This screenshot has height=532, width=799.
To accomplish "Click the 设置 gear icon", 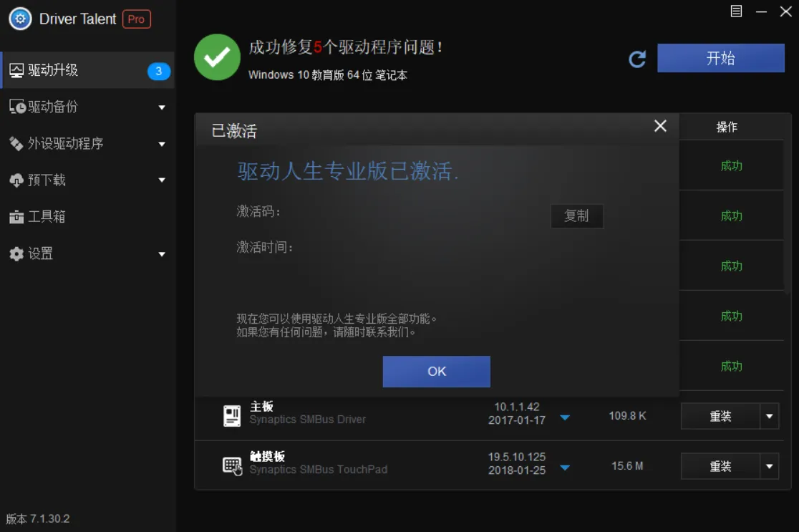I will coord(16,253).
